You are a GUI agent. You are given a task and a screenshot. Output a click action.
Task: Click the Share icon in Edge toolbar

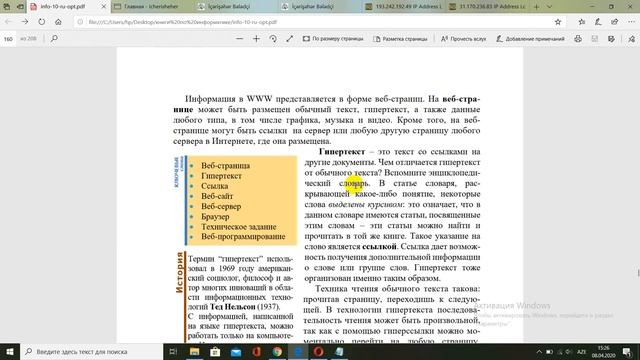pos(615,22)
